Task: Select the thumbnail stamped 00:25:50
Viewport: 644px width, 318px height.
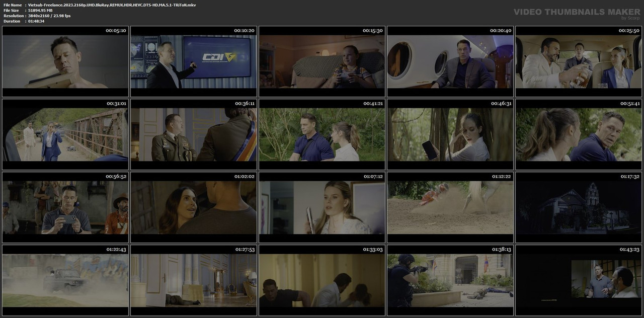Action: (x=579, y=61)
